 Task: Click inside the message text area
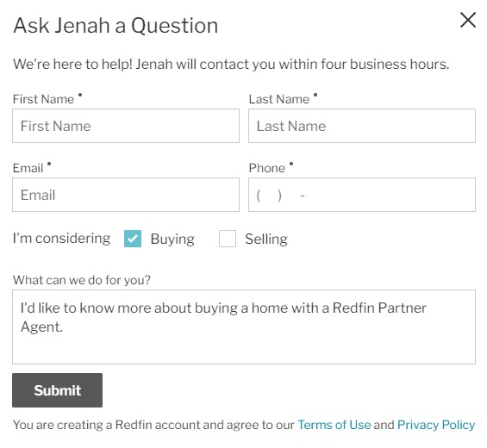(244, 327)
